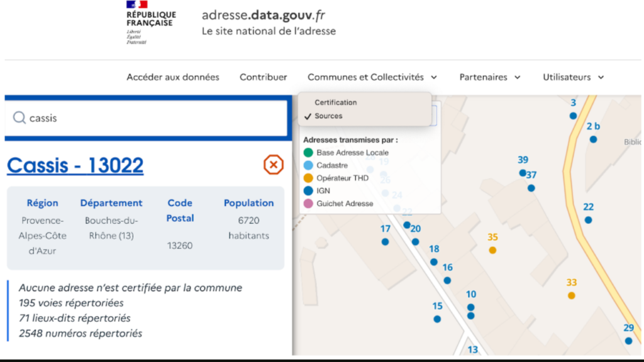Click the pink Guichet Adresse swatch
Screen dimensions: 644x362
pos(308,204)
